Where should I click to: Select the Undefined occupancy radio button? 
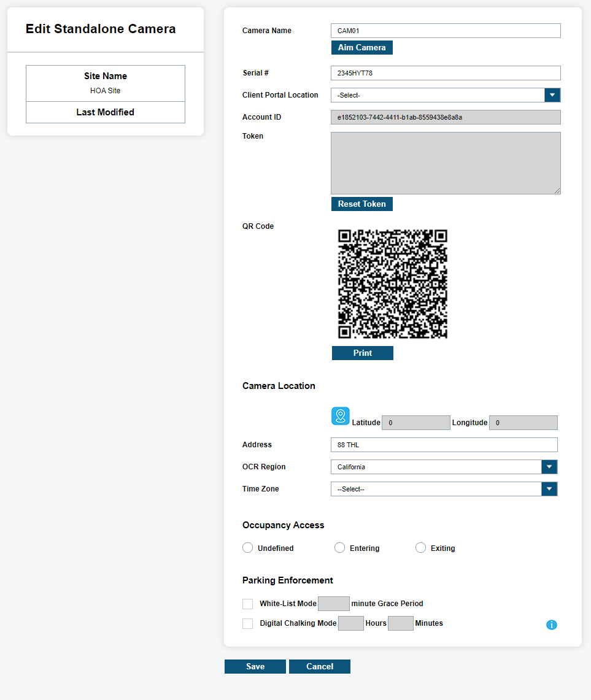(x=248, y=548)
